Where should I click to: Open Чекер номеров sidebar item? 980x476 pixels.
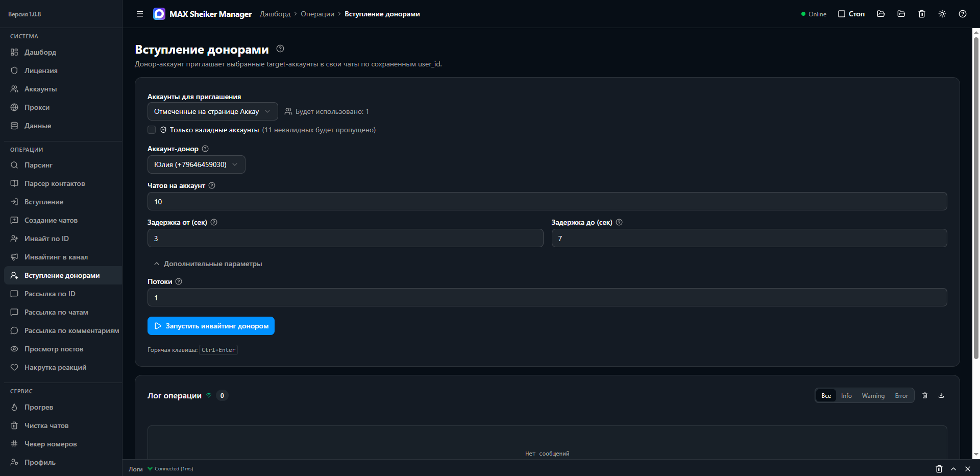(x=63, y=444)
